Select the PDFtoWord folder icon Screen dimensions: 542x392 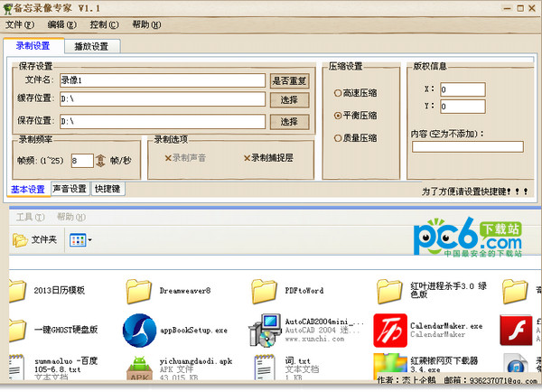pos(264,292)
